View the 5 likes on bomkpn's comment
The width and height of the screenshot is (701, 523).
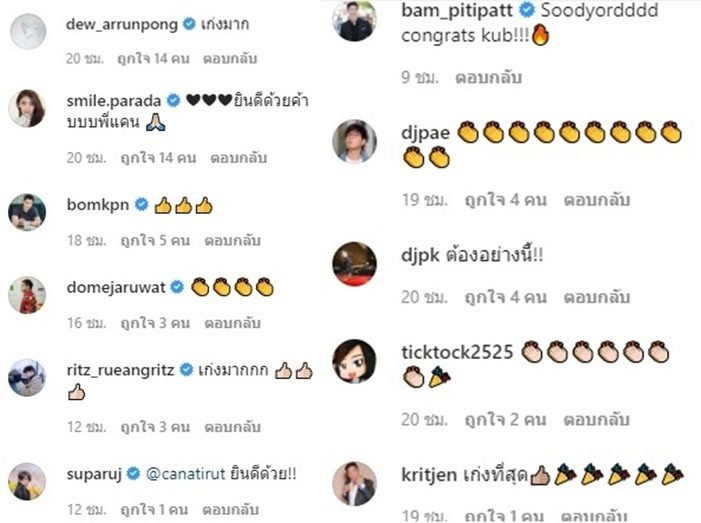(x=155, y=240)
